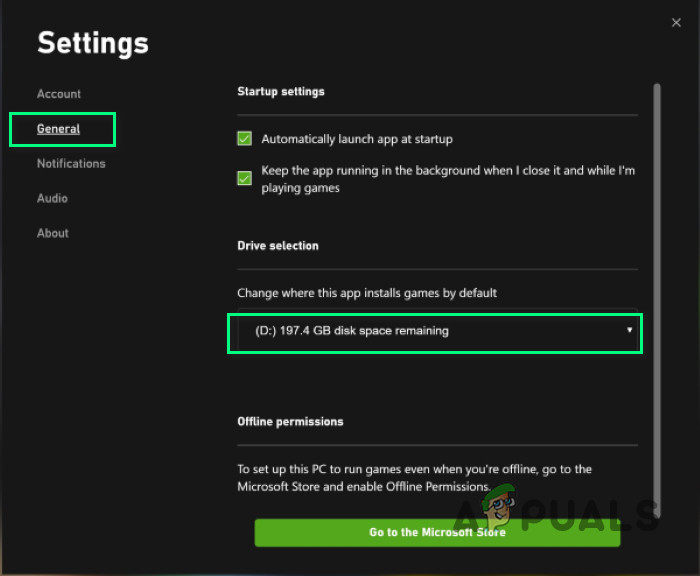Toggle the automatically launch app at startup checkbox
700x576 pixels.
point(244,139)
